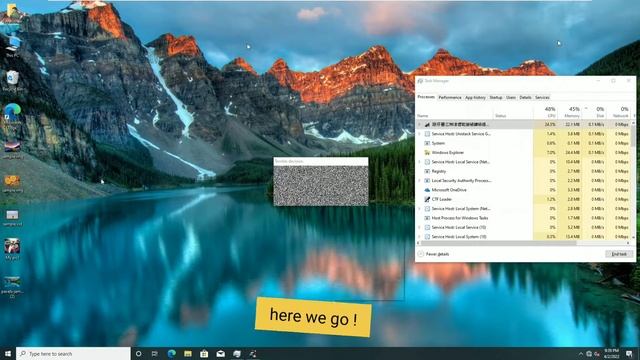
Task: Open File Explorer from the taskbar
Action: [188, 353]
